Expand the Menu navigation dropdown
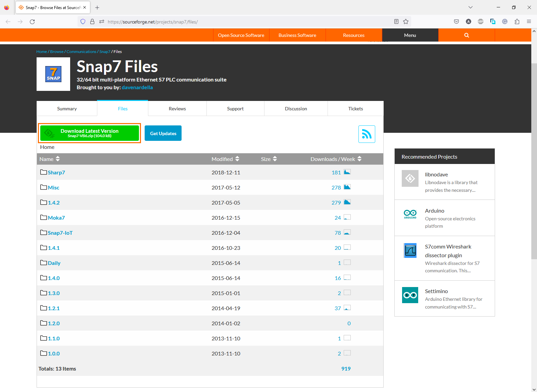537x392 pixels. click(410, 35)
